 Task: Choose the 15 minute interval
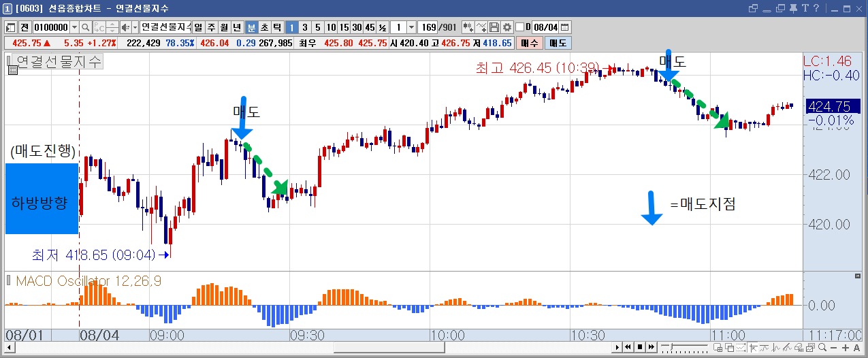click(x=344, y=27)
